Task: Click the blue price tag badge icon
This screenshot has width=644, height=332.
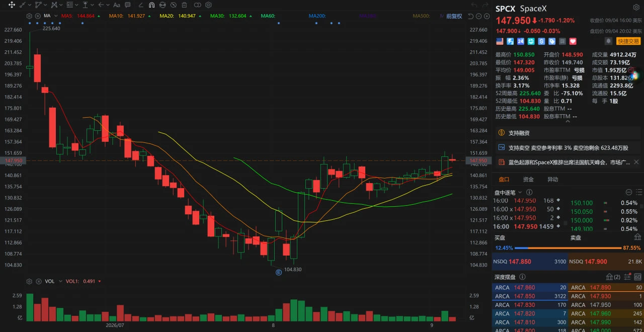Action: coord(552,41)
